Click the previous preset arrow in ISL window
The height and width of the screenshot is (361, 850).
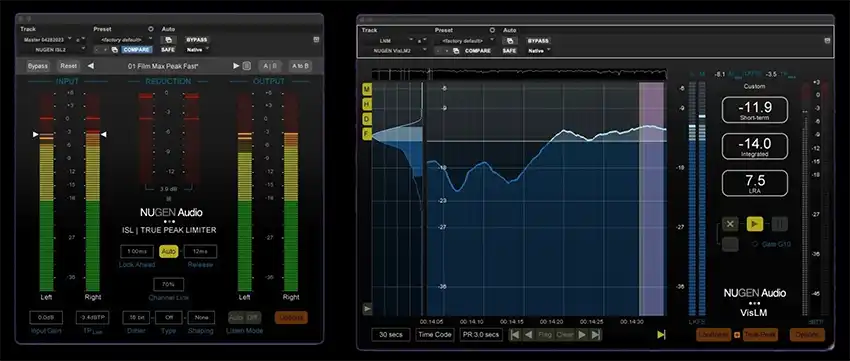[91, 66]
